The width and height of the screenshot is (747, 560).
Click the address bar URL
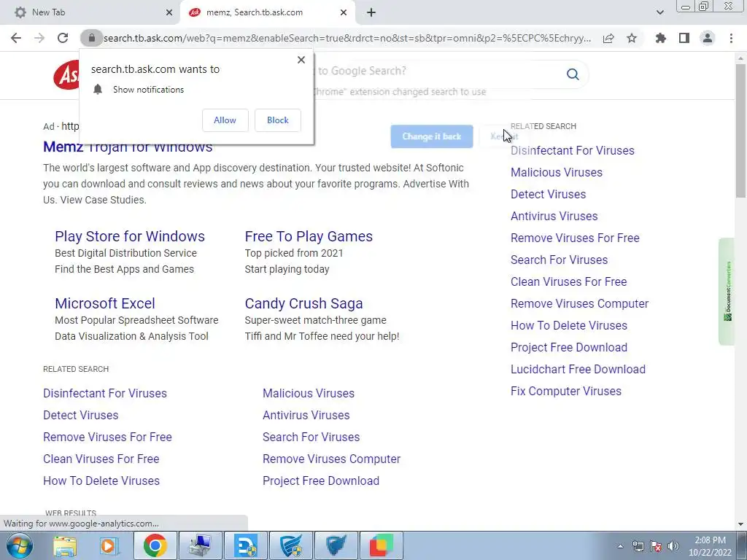[x=347, y=39]
